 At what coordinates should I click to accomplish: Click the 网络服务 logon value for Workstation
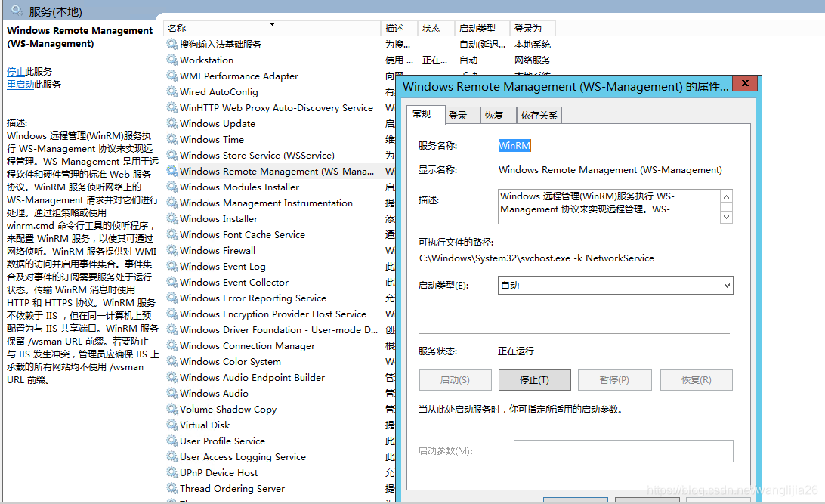coord(533,60)
